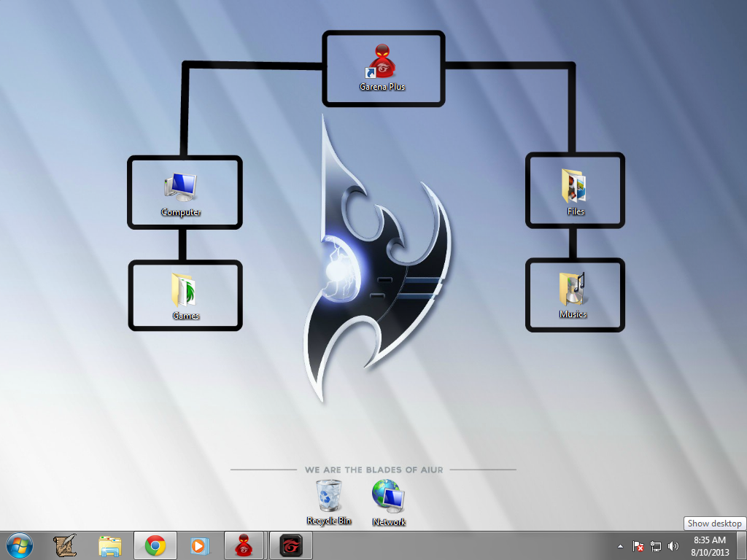This screenshot has width=747, height=560.
Task: Launch Windows Media Player from the taskbar
Action: pyautogui.click(x=200, y=546)
